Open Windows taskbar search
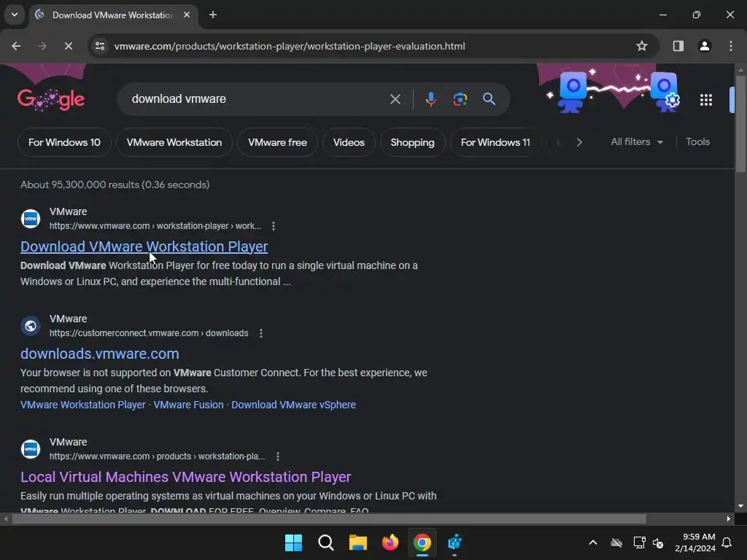 [x=326, y=542]
